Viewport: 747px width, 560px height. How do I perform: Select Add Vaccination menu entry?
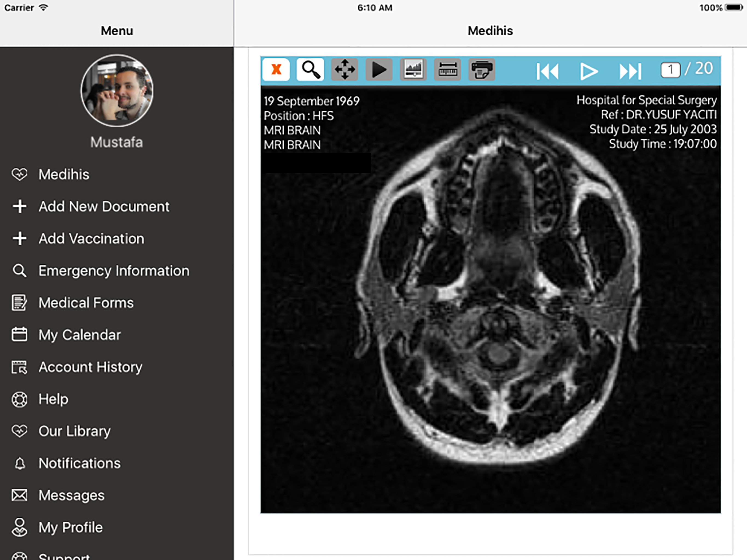point(117,238)
